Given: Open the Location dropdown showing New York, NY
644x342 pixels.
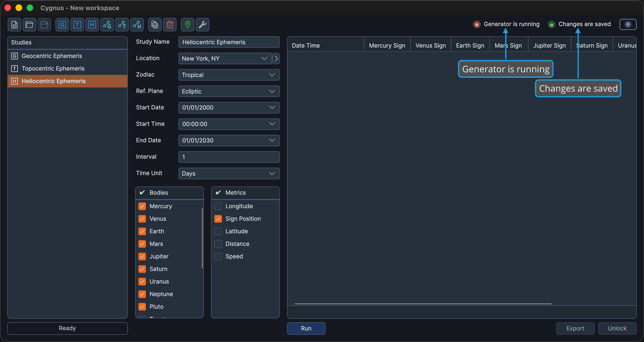Looking at the screenshot, I should (x=225, y=58).
